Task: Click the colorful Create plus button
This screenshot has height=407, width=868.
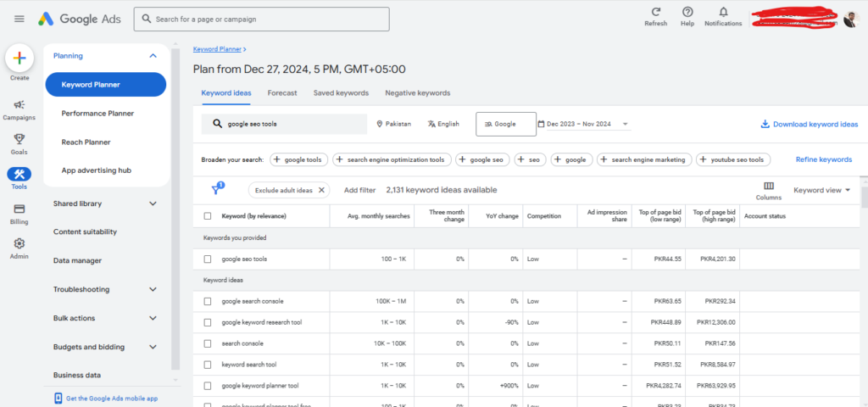Action: point(19,59)
